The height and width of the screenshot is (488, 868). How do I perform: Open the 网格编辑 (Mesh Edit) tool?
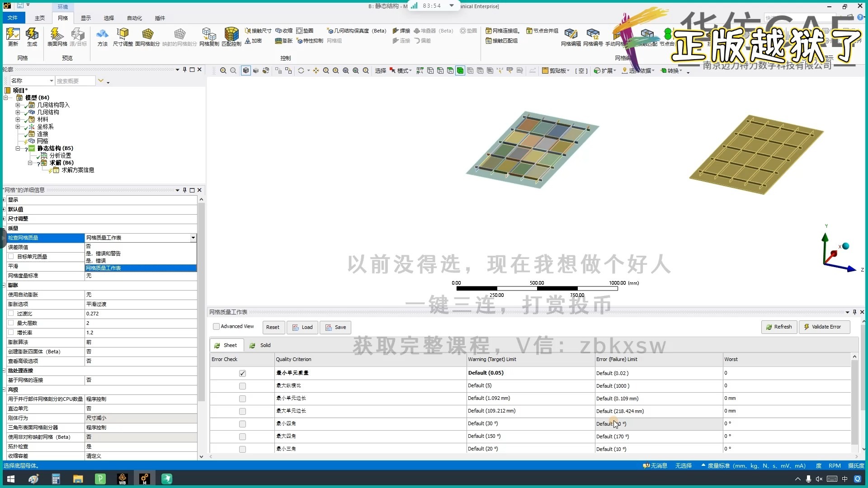tap(571, 34)
